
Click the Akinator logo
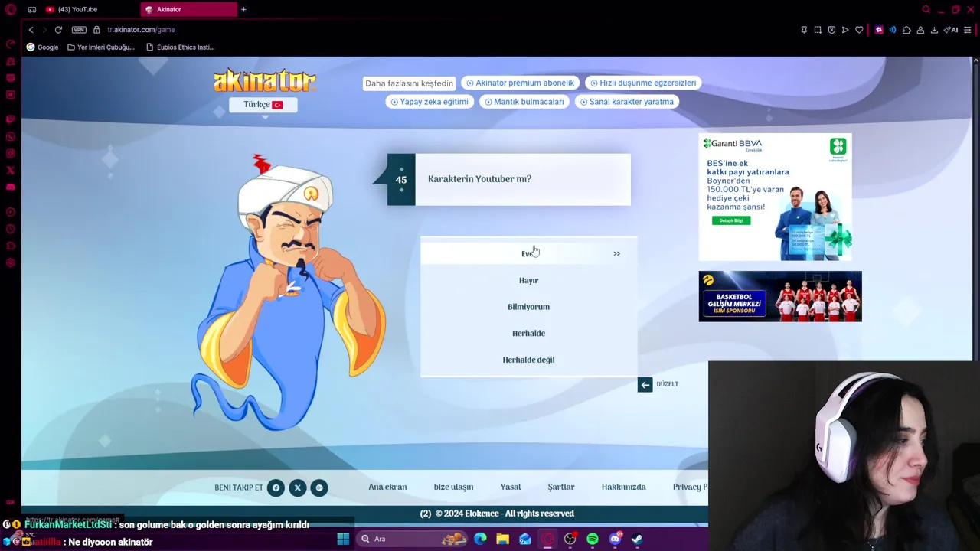pyautogui.click(x=264, y=80)
